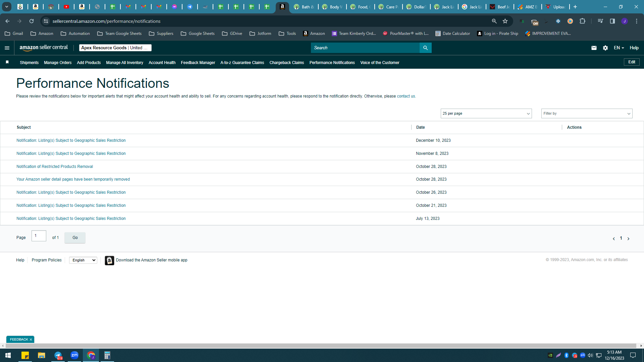This screenshot has height=362, width=644.
Task: Open Sticky Notes from the taskbar
Action: coord(25,355)
